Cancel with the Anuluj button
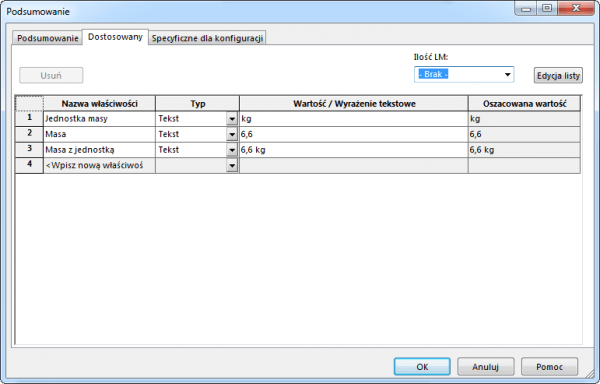Image resolution: width=600 pixels, height=384 pixels. point(485,367)
